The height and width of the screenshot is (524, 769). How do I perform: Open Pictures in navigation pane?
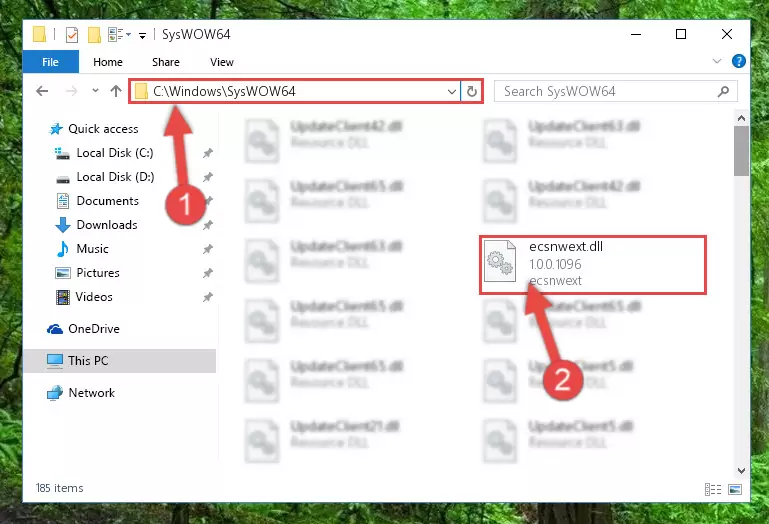87,273
